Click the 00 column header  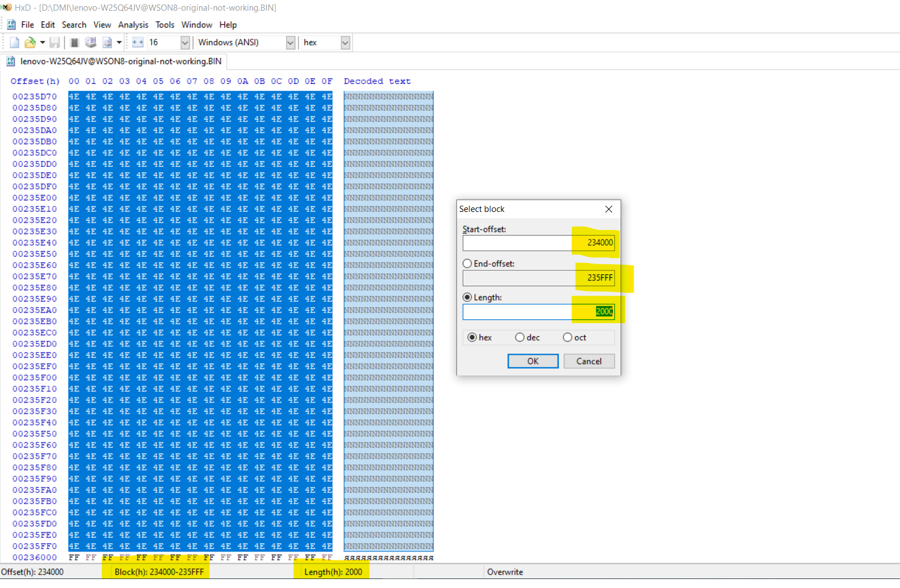[x=74, y=82]
